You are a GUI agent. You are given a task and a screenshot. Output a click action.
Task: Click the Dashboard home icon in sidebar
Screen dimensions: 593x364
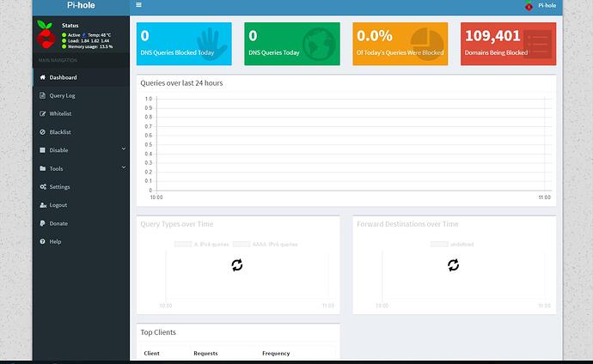42,77
